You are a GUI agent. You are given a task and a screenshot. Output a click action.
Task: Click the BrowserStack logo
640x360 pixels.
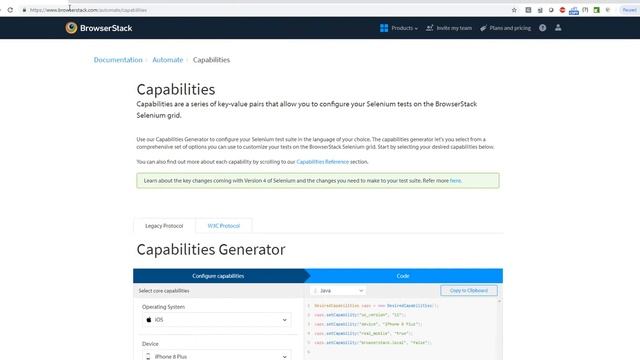tap(99, 28)
